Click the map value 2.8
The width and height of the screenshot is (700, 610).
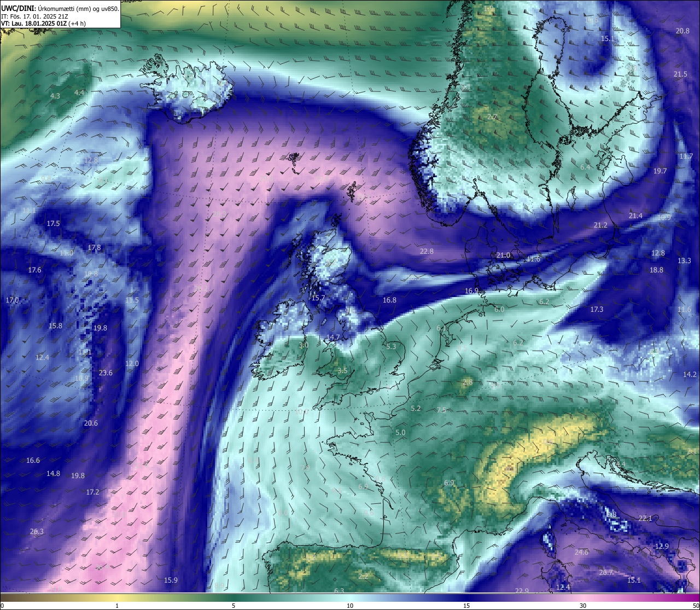tap(468, 382)
